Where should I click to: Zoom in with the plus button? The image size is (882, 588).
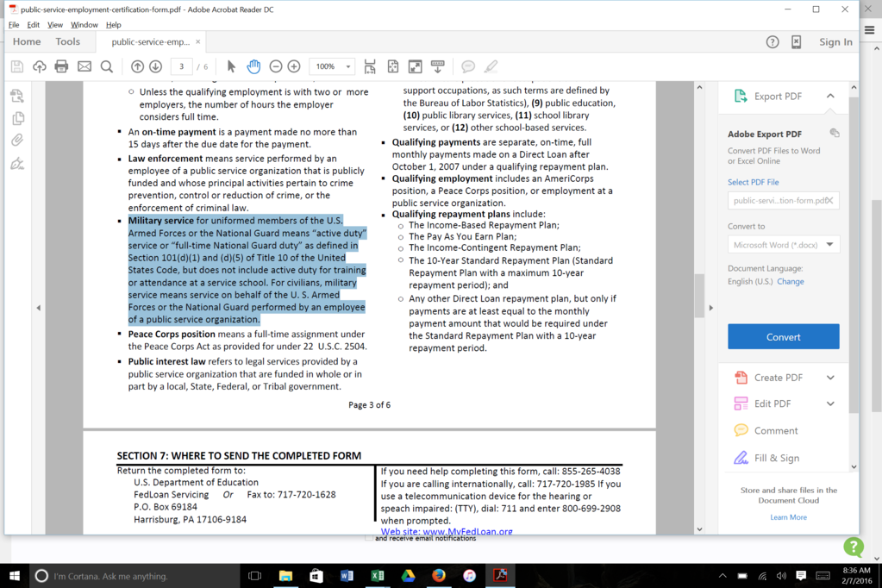[294, 66]
